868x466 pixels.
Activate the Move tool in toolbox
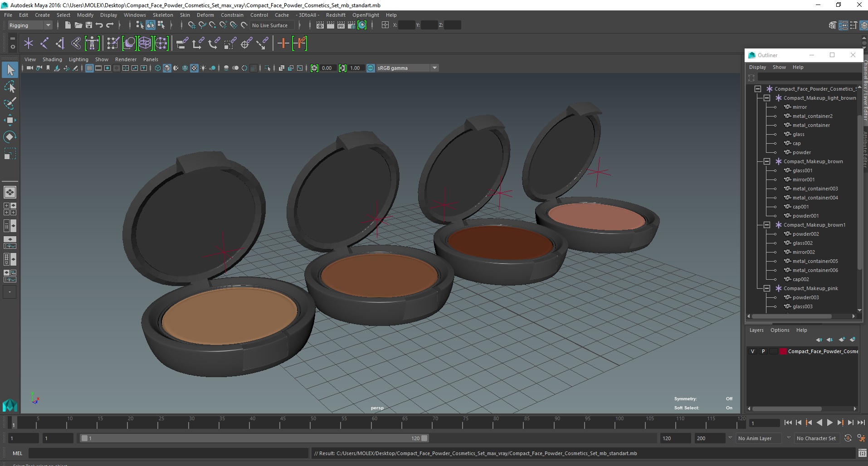[x=10, y=120]
